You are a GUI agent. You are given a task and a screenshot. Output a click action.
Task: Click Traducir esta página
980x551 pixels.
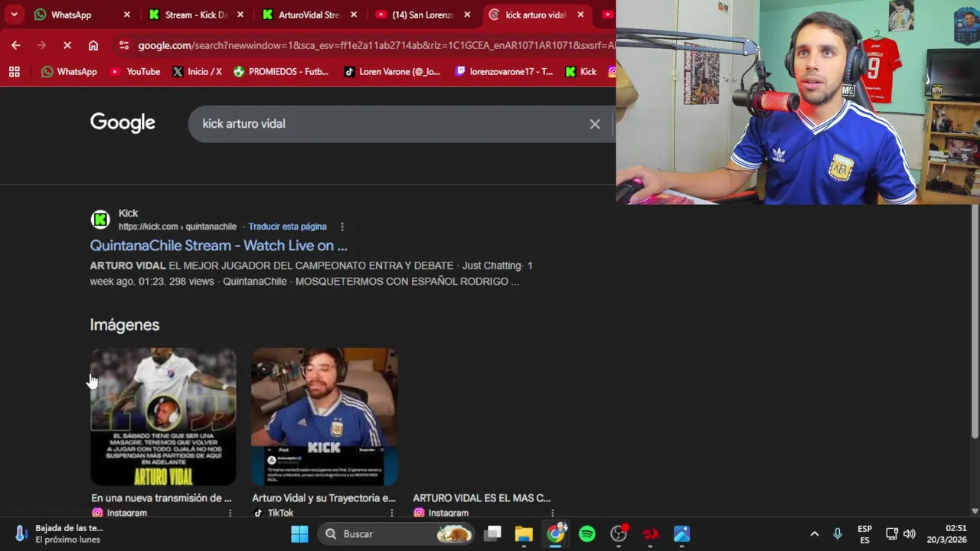pyautogui.click(x=287, y=227)
